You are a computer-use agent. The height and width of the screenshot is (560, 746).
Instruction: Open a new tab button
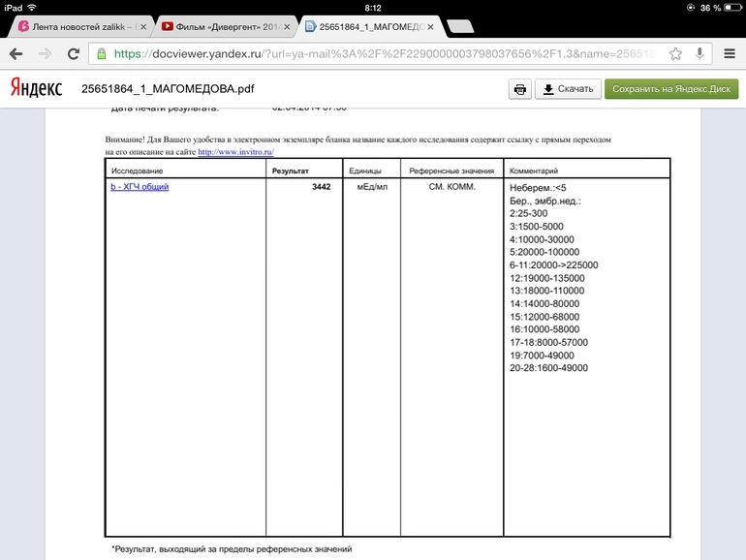pos(460,26)
